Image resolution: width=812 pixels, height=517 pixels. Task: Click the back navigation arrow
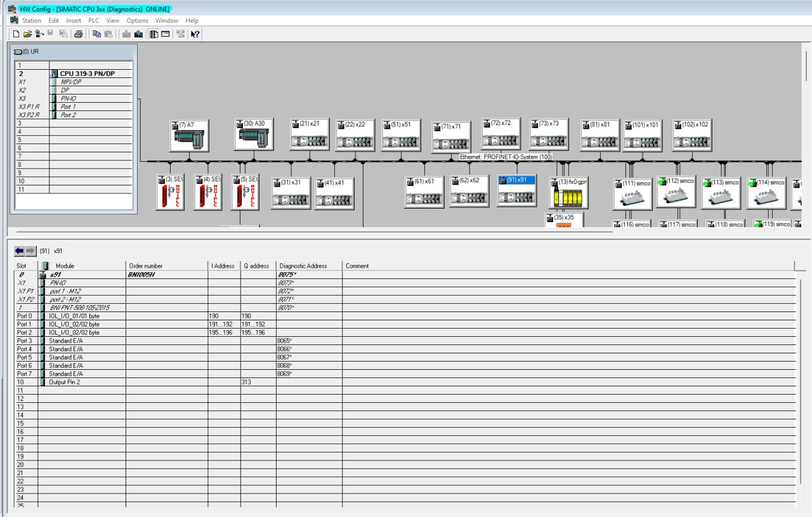pyautogui.click(x=19, y=251)
